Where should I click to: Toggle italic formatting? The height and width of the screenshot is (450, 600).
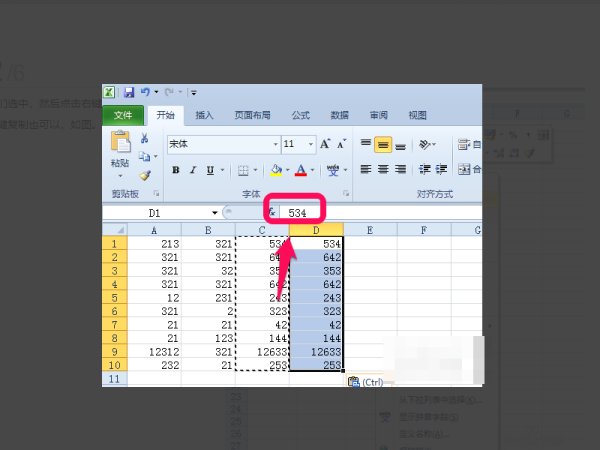[x=193, y=170]
